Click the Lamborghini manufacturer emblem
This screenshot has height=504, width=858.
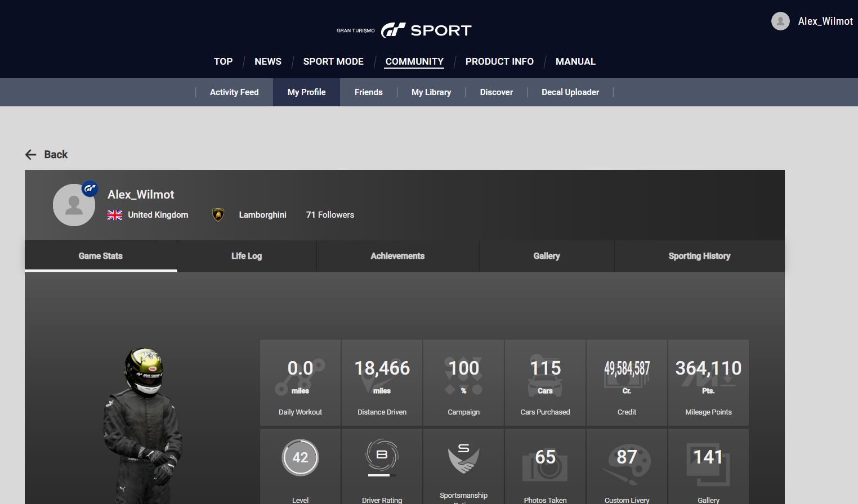point(218,215)
